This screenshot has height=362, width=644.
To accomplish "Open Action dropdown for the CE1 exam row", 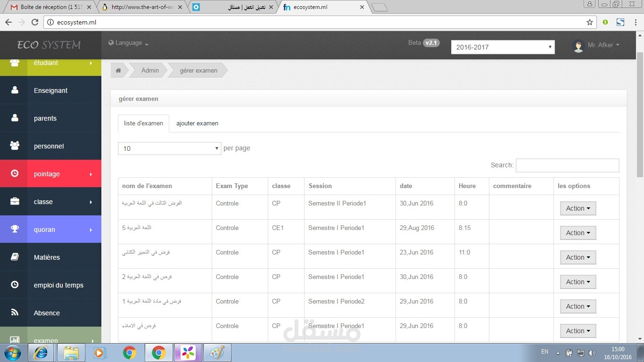I will tap(578, 233).
